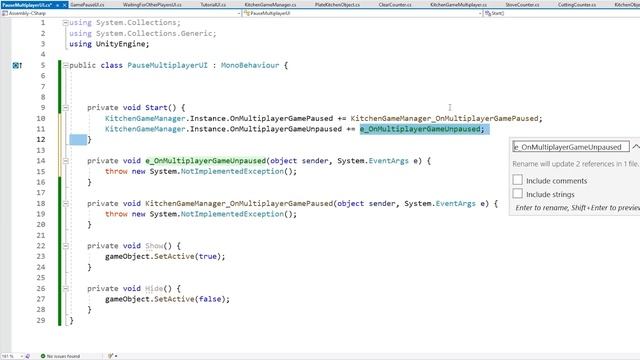
Task: Open the StoveCounter.cs tab
Action: coord(522,4)
